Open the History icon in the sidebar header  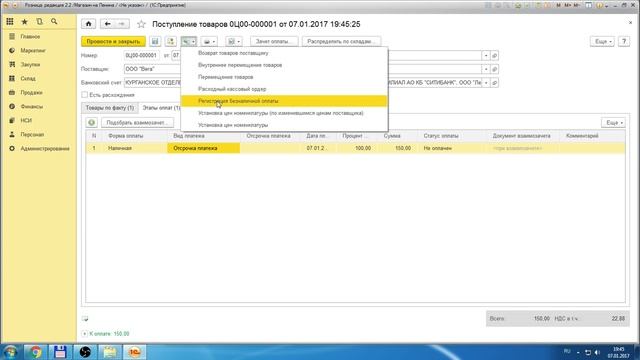click(x=39, y=22)
